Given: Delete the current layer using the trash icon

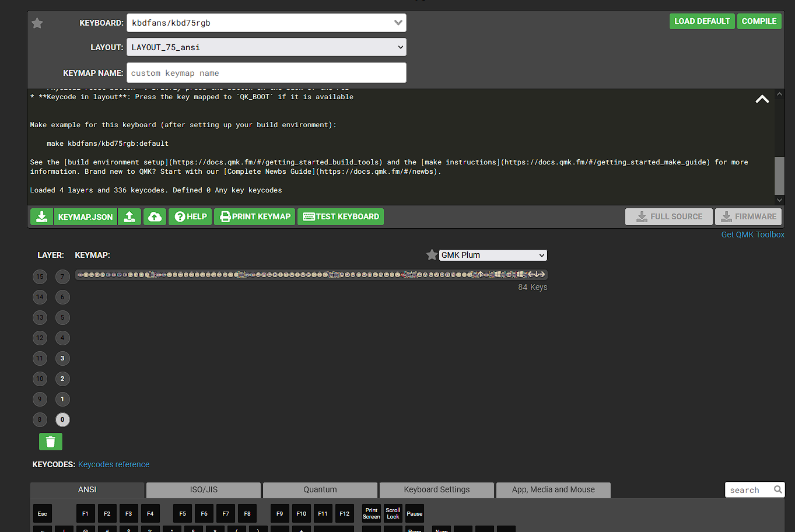Looking at the screenshot, I should [x=50, y=442].
